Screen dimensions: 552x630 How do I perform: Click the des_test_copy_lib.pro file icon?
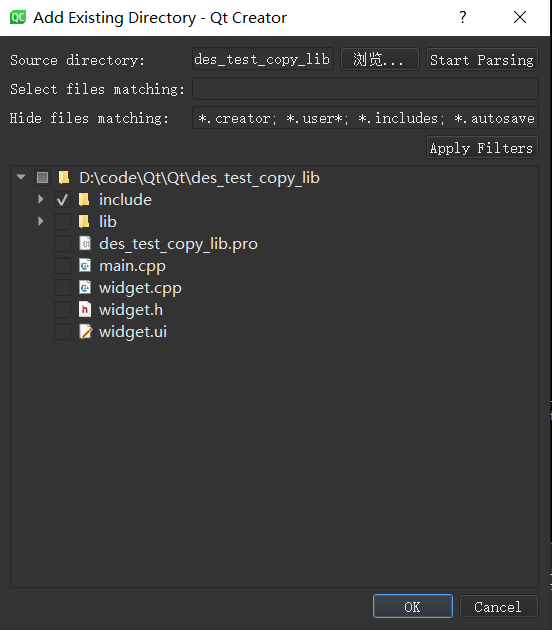tap(85, 243)
